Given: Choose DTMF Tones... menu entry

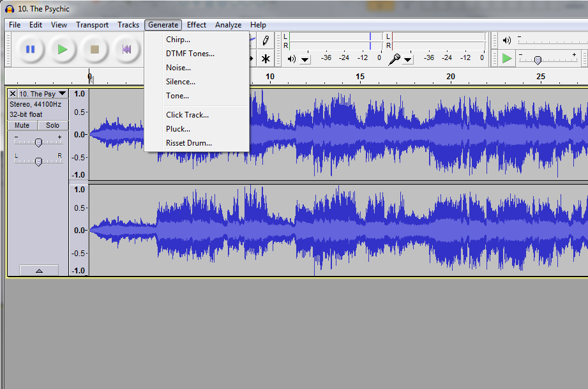Looking at the screenshot, I should pos(197,54).
